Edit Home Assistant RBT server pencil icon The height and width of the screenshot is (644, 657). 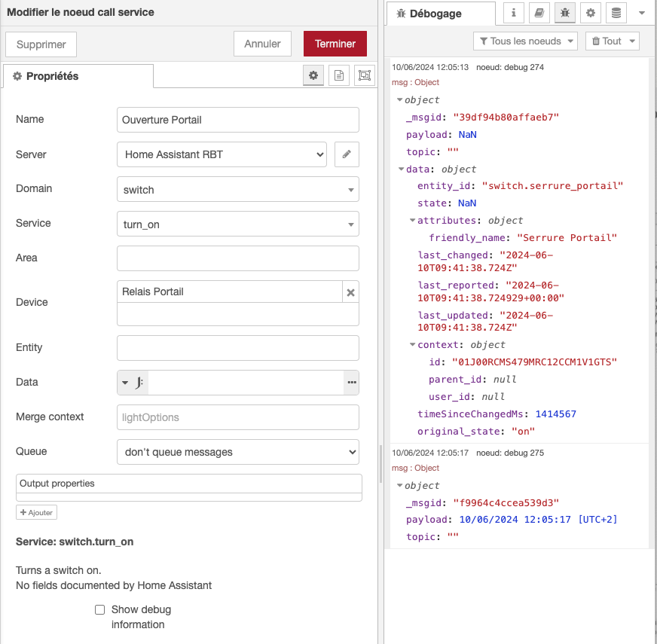tap(347, 154)
